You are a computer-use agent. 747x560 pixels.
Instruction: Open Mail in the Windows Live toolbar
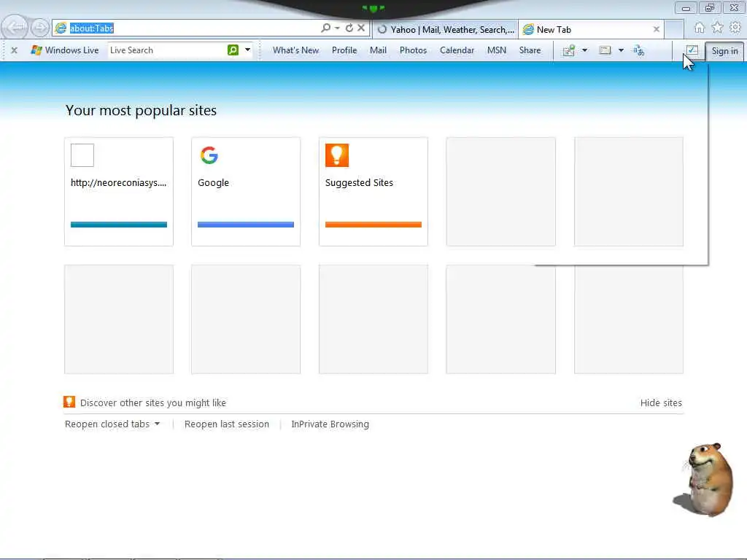[378, 50]
